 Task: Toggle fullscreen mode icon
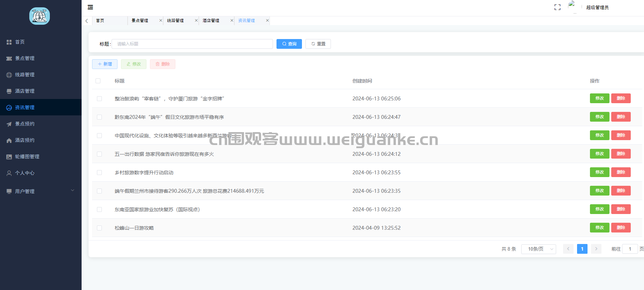click(x=557, y=7)
